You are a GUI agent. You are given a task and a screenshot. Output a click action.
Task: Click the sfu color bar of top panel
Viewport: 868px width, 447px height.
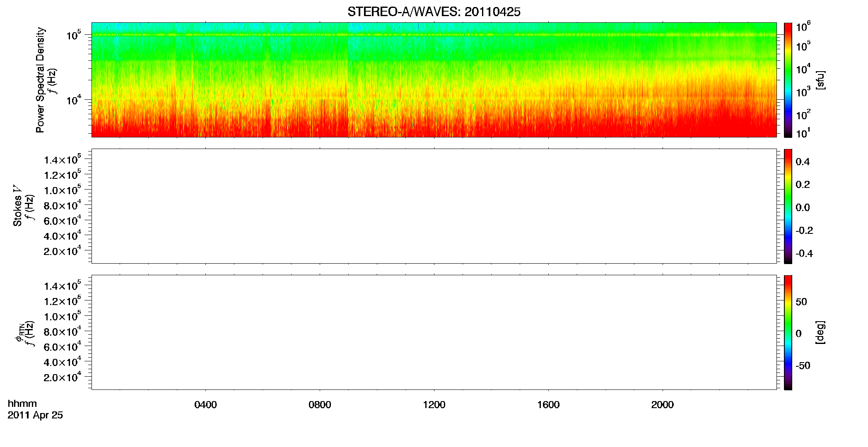[x=788, y=79]
